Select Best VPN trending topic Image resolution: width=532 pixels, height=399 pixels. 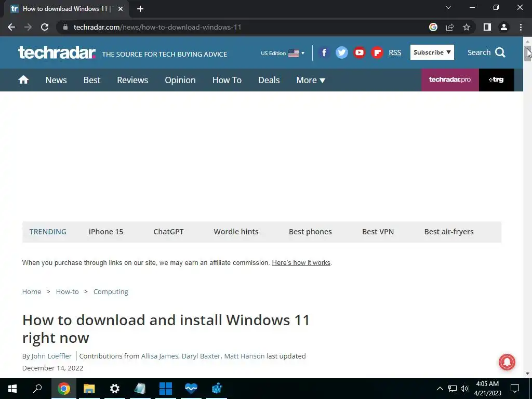coord(378,232)
